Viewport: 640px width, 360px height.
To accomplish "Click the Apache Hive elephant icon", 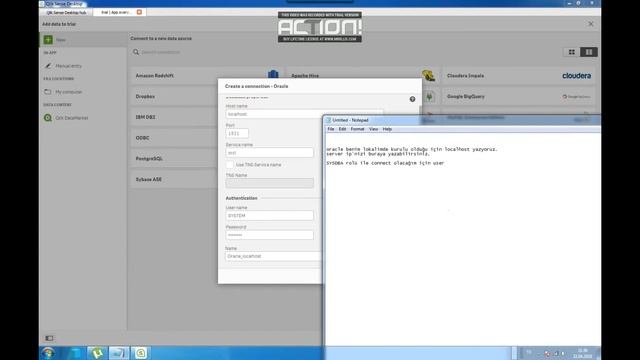I will (x=428, y=76).
